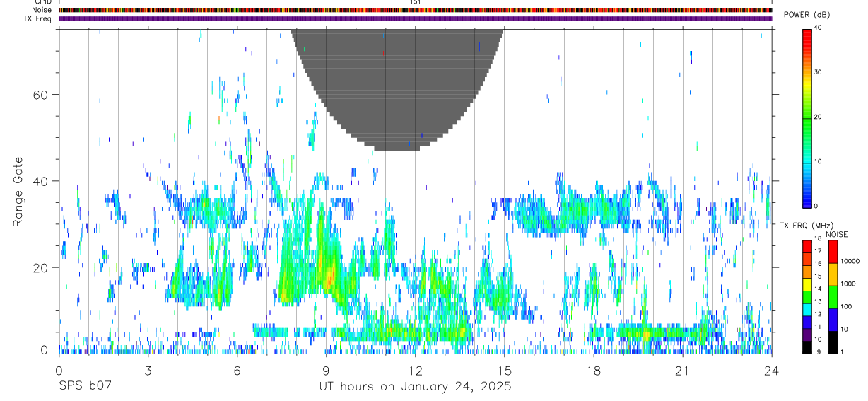Click the 24 hour tick label
The width and height of the screenshot is (868, 401).
(772, 371)
